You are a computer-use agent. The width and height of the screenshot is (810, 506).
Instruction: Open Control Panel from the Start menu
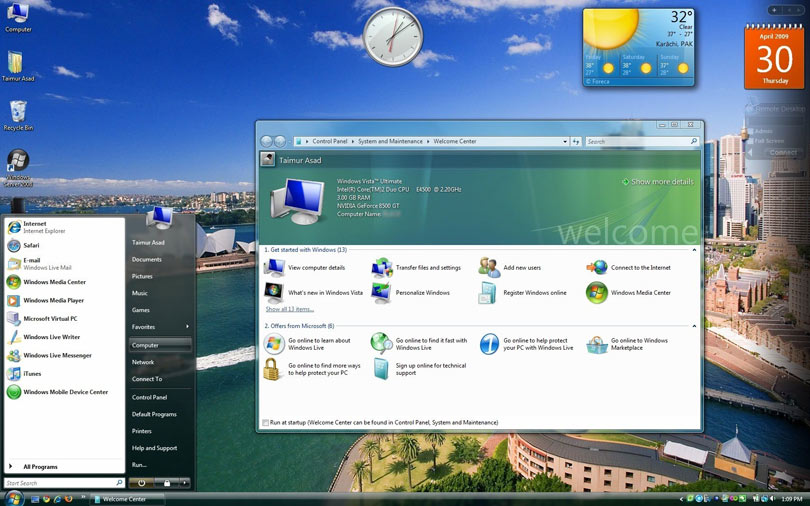click(149, 397)
